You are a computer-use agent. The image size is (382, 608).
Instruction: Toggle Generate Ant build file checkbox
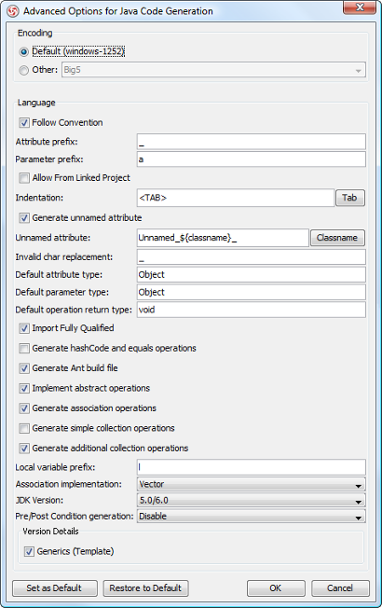pos(24,368)
